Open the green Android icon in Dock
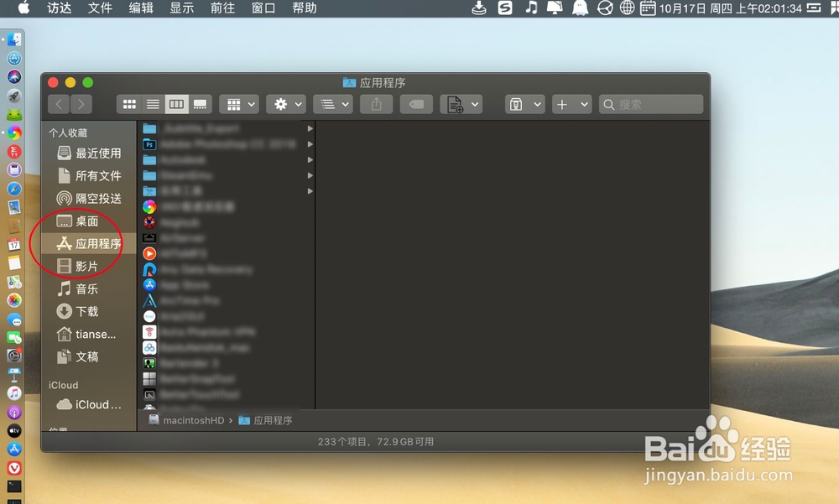The height and width of the screenshot is (504, 839). [x=14, y=114]
